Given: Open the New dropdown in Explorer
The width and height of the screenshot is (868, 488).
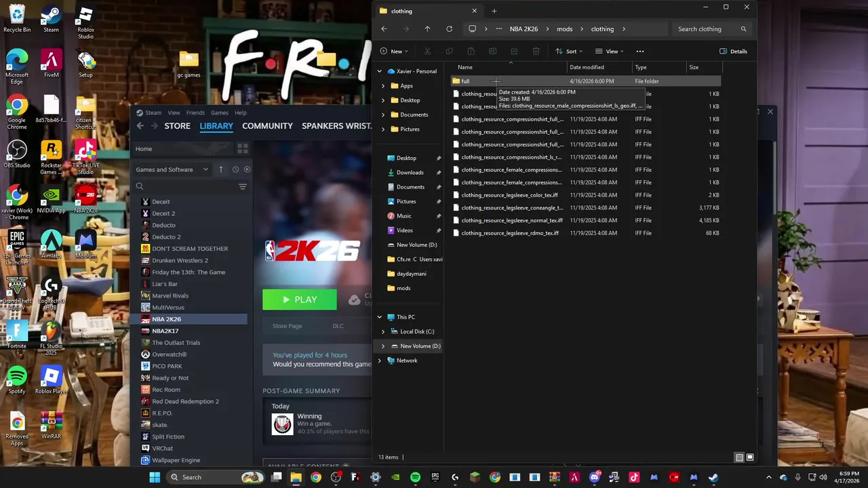Looking at the screenshot, I should pyautogui.click(x=394, y=52).
